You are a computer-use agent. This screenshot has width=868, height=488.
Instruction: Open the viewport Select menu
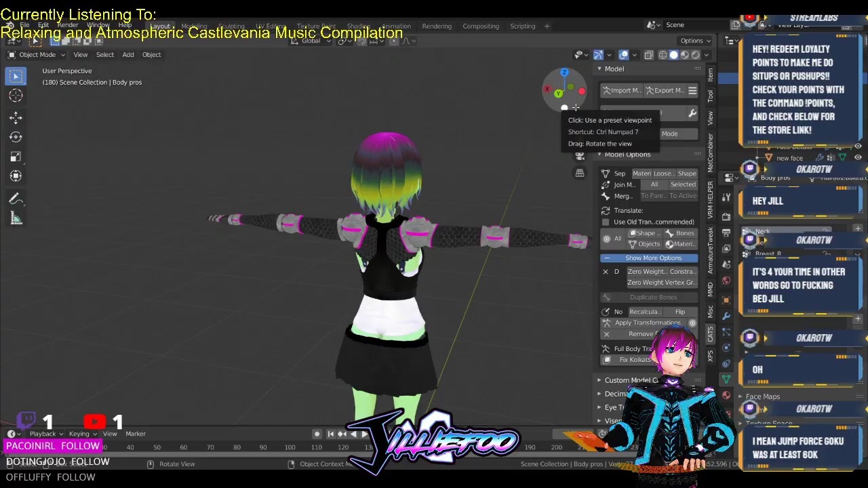(x=104, y=55)
